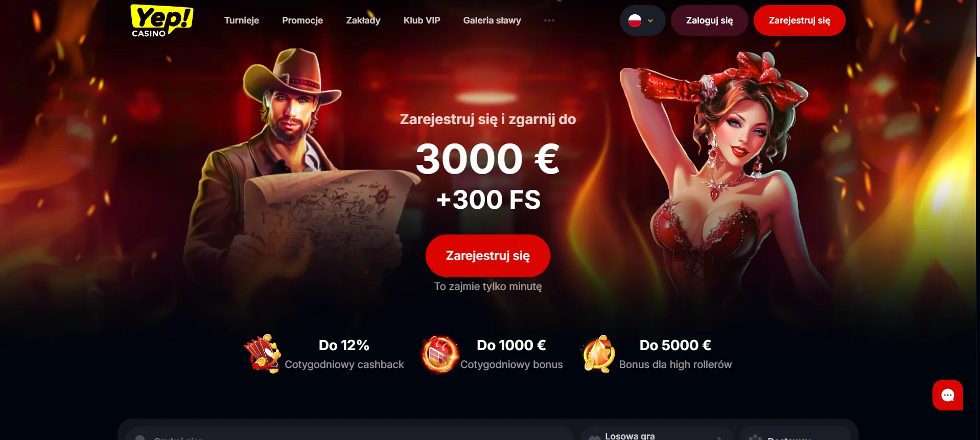Go to the Promocje page
980x440 pixels.
[302, 20]
